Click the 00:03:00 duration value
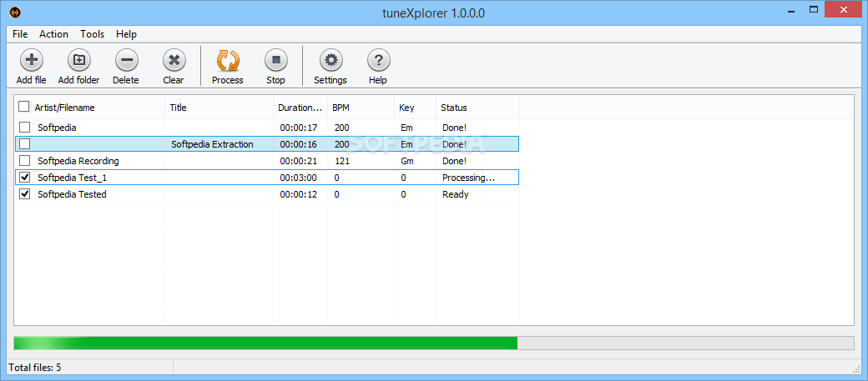868x381 pixels. [299, 178]
